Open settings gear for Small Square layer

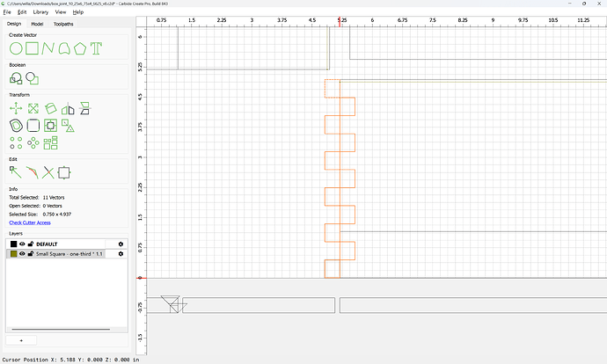tap(121, 254)
